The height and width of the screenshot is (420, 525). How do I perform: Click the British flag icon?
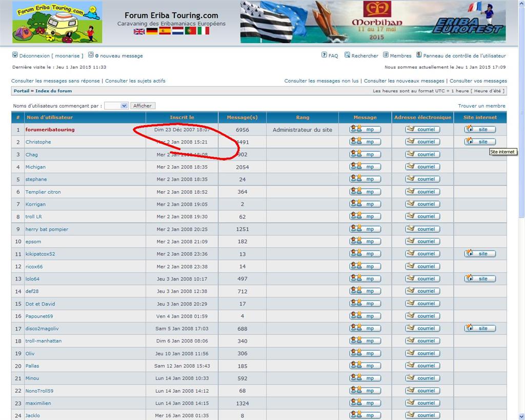point(139,31)
